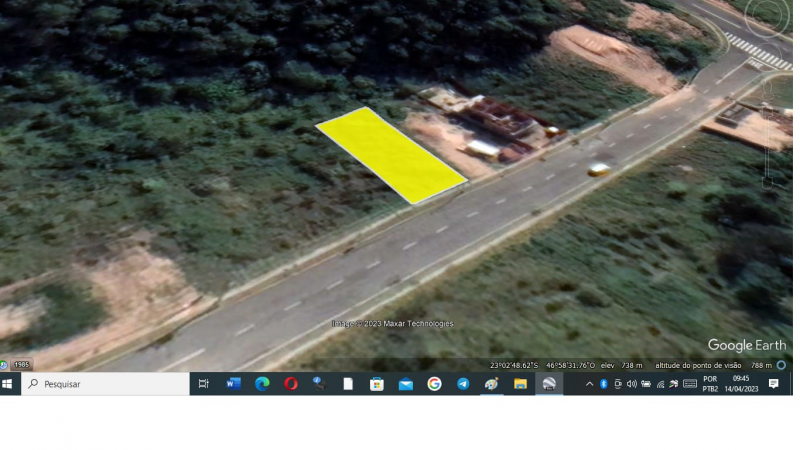Open the Google app icon
This screenshot has width=800, height=450.
click(x=434, y=384)
